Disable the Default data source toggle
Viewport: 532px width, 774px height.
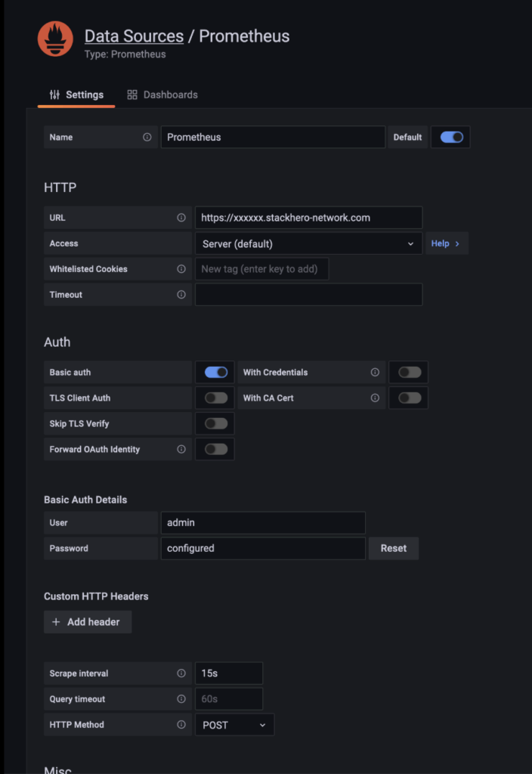[x=451, y=138]
